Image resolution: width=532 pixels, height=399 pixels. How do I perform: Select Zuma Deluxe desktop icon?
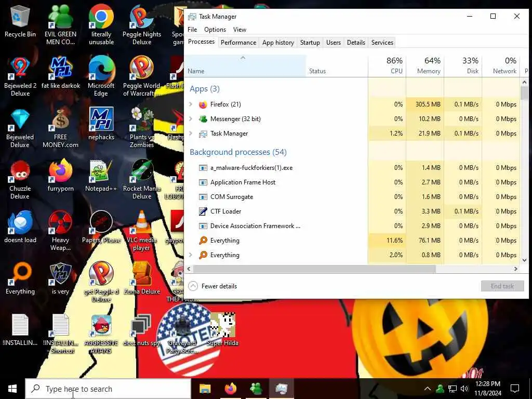click(142, 278)
